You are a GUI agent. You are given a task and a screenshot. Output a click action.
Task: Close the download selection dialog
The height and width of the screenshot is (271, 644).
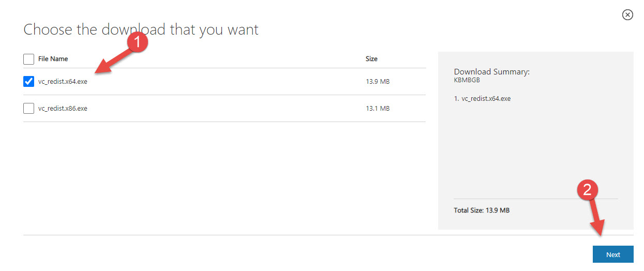627,14
